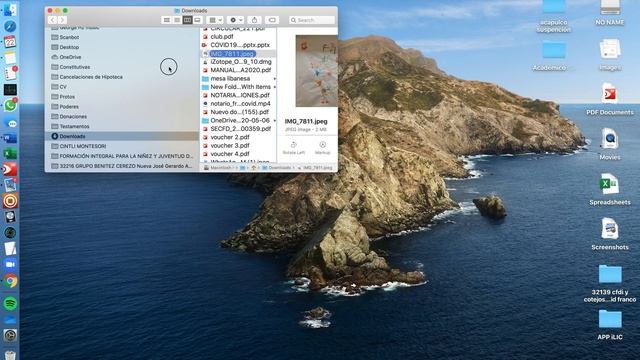Screen dimensions: 640x360
Task: Switch Finder to column view
Action: (x=187, y=20)
